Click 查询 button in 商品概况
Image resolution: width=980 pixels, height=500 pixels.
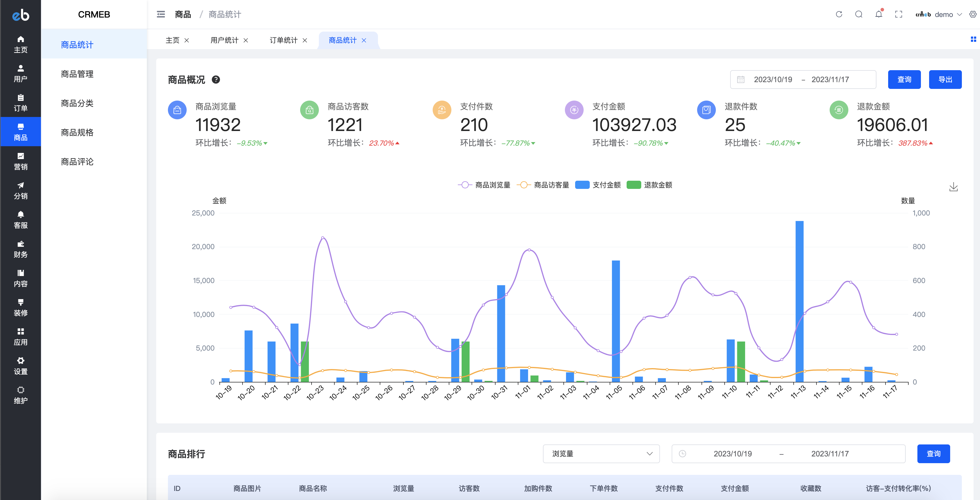pos(904,80)
